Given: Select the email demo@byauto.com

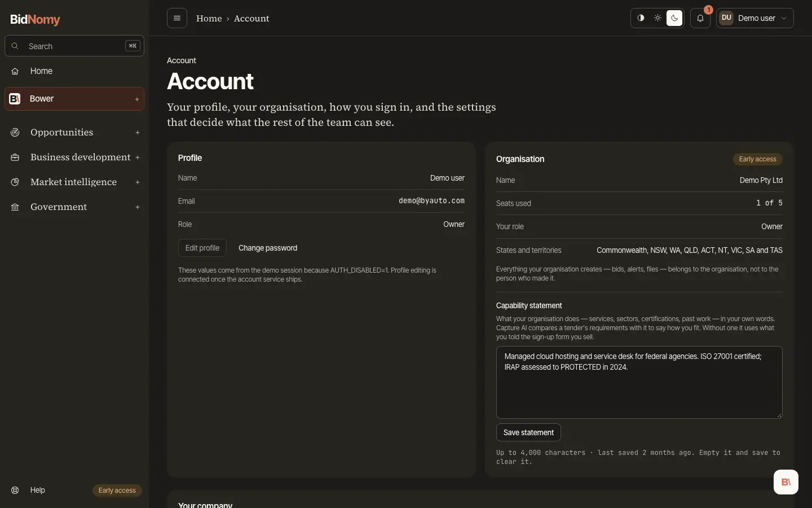Looking at the screenshot, I should [432, 201].
